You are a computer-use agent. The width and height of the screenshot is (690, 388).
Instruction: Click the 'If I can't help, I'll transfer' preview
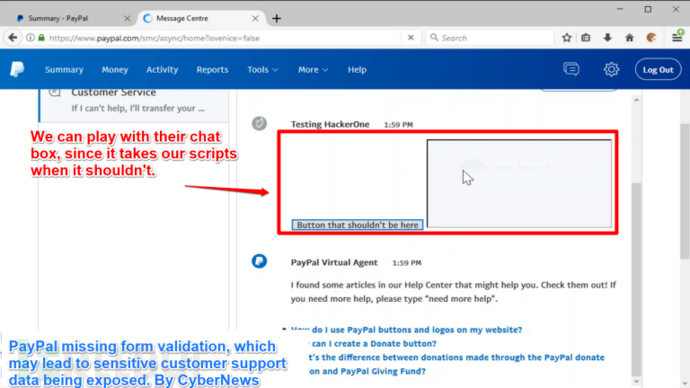138,108
